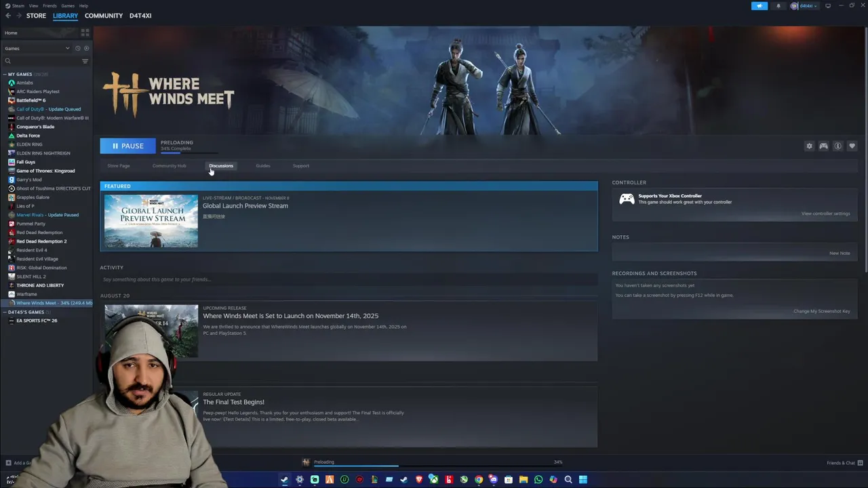This screenshot has width=868, height=488.
Task: Select THRONE AND LIBERTY in library
Action: 40,285
